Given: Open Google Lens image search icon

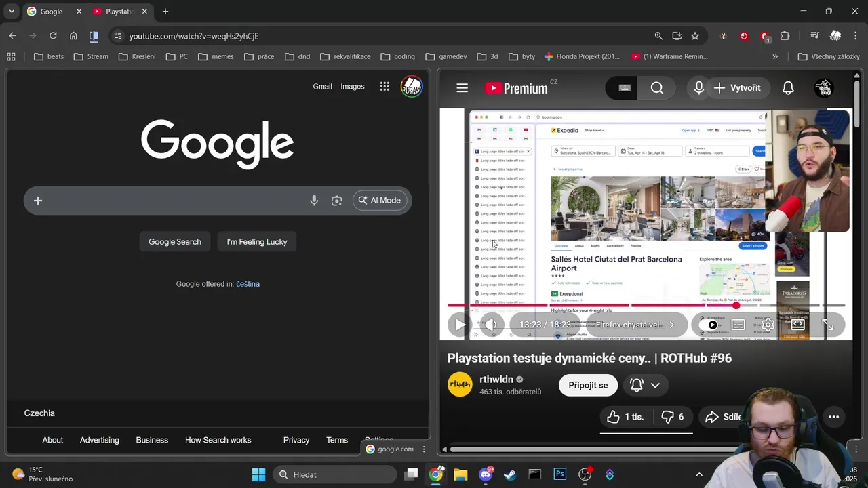Looking at the screenshot, I should click(336, 201).
